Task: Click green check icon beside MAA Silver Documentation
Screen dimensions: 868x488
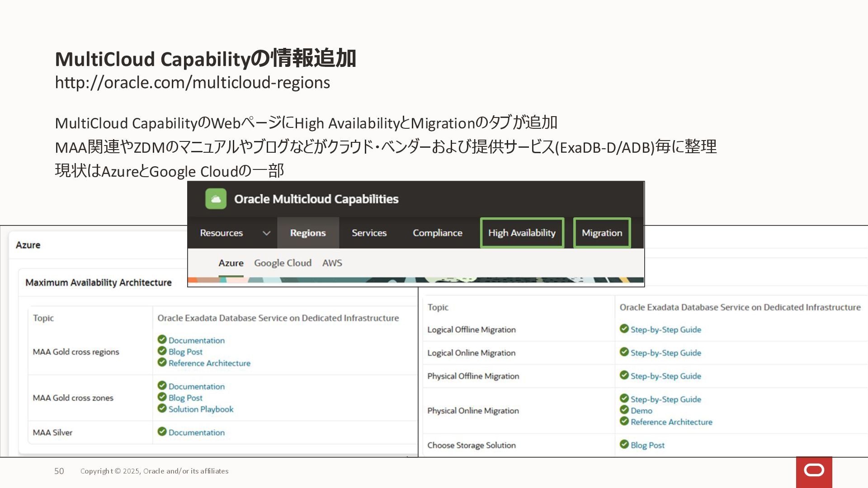Action: (x=162, y=432)
